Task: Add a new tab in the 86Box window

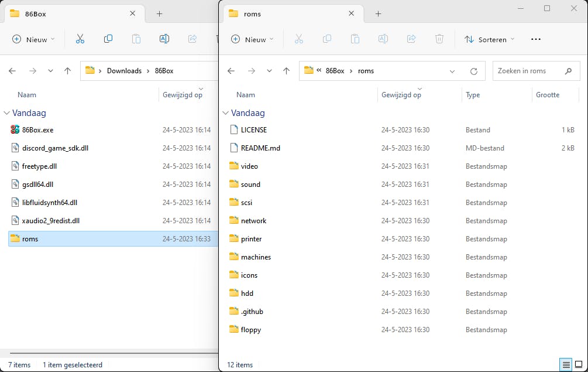Action: coord(159,14)
